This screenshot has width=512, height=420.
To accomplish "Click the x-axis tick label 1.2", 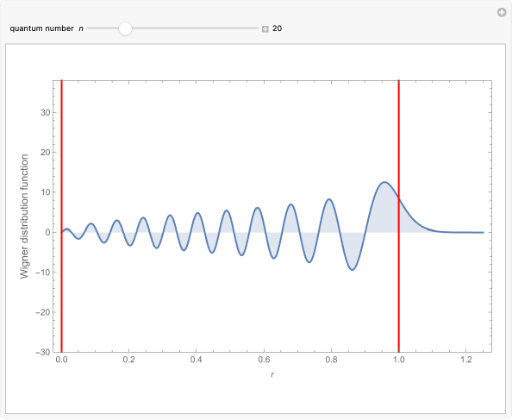I will (x=466, y=360).
